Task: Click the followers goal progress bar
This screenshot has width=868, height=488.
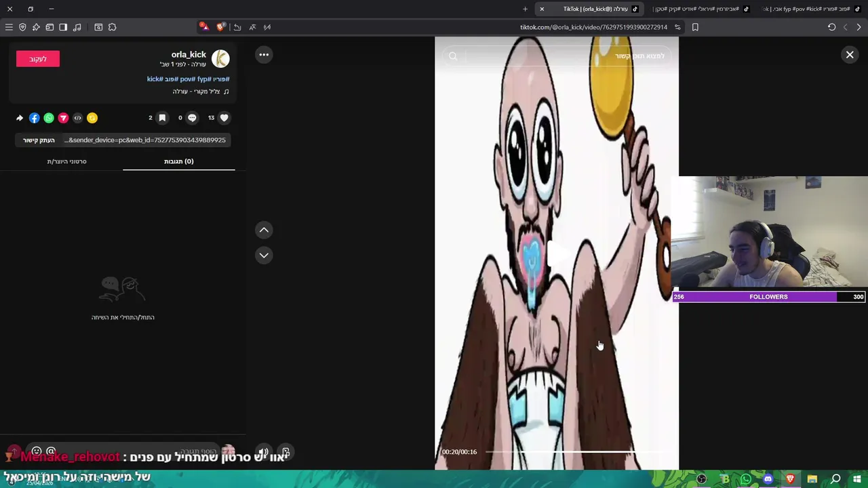Action: [768, 297]
